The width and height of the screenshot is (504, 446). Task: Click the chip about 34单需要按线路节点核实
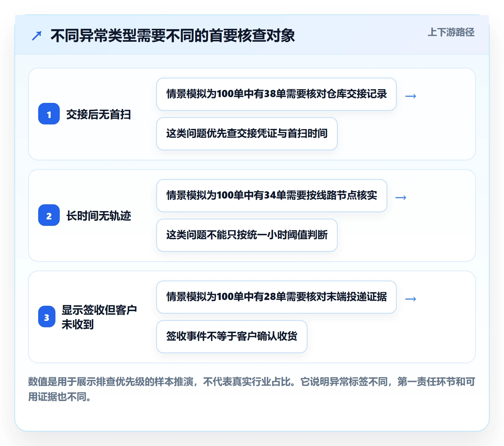click(272, 196)
